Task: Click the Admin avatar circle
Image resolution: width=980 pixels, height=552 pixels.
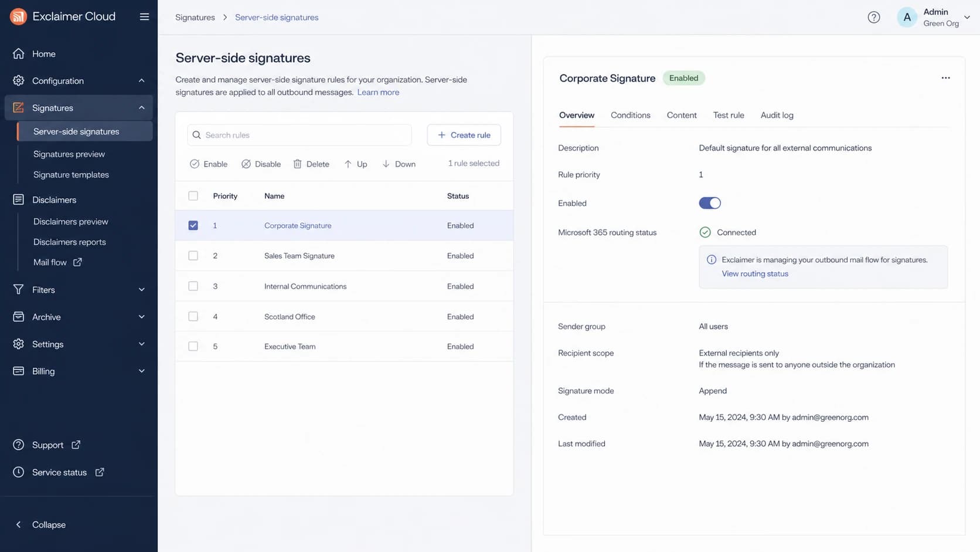Action: [907, 17]
